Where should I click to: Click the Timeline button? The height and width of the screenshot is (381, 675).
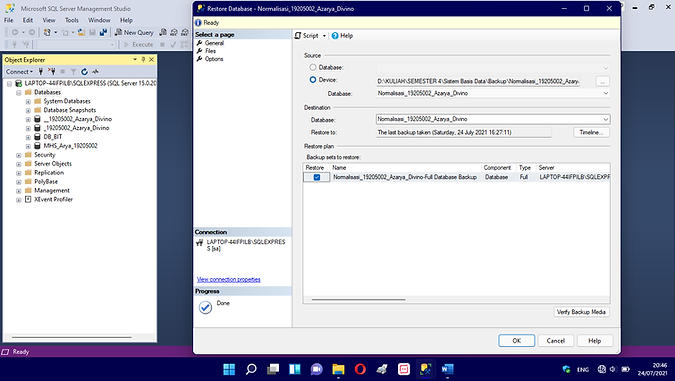coord(591,133)
